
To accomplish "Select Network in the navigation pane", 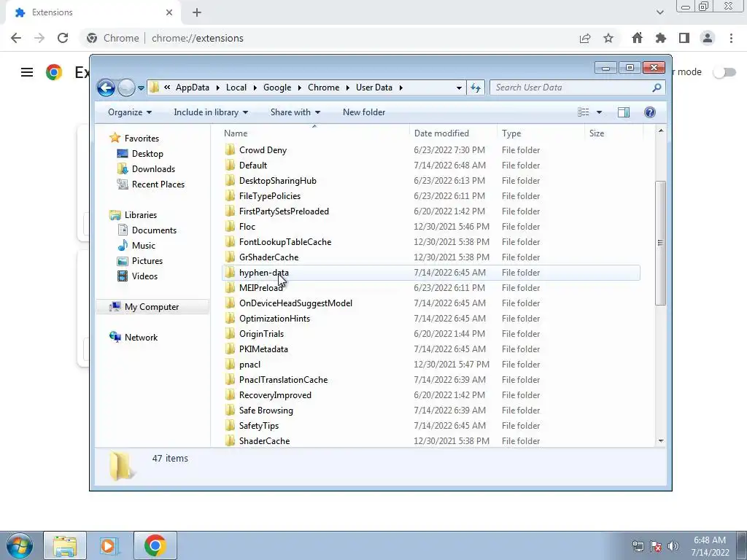I will coord(141,338).
